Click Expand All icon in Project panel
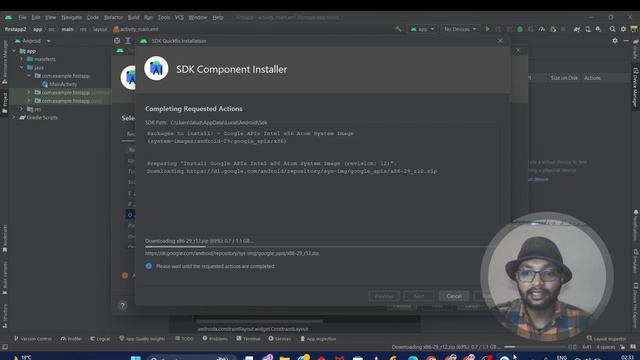Image resolution: width=640 pixels, height=360 pixels. coord(128,41)
